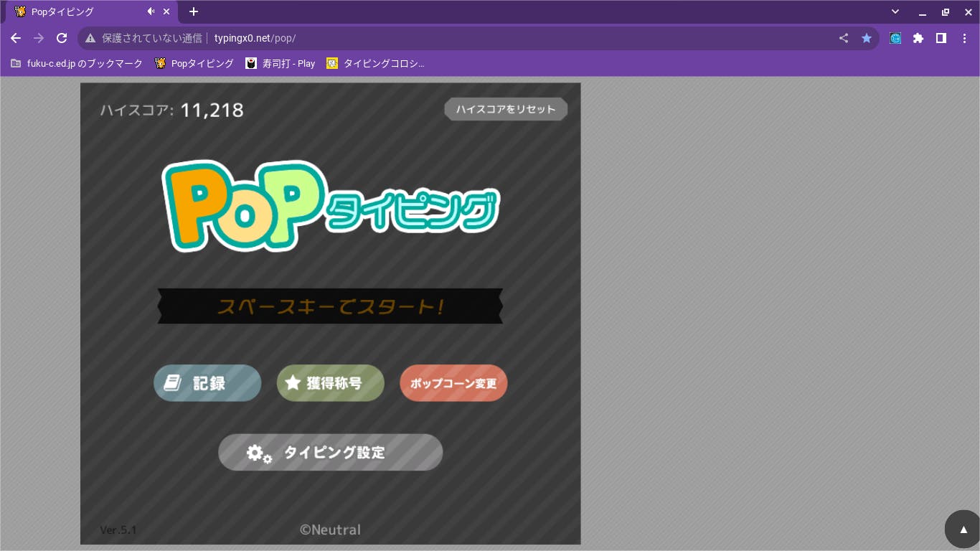Open タイピング設定 settings
980x551 pixels.
(x=330, y=452)
